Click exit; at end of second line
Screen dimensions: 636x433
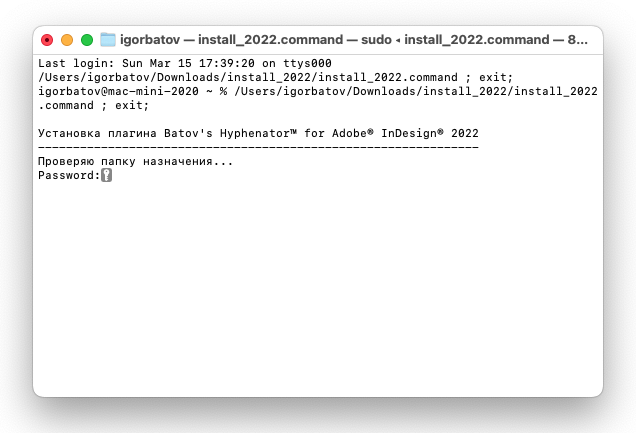496,77
